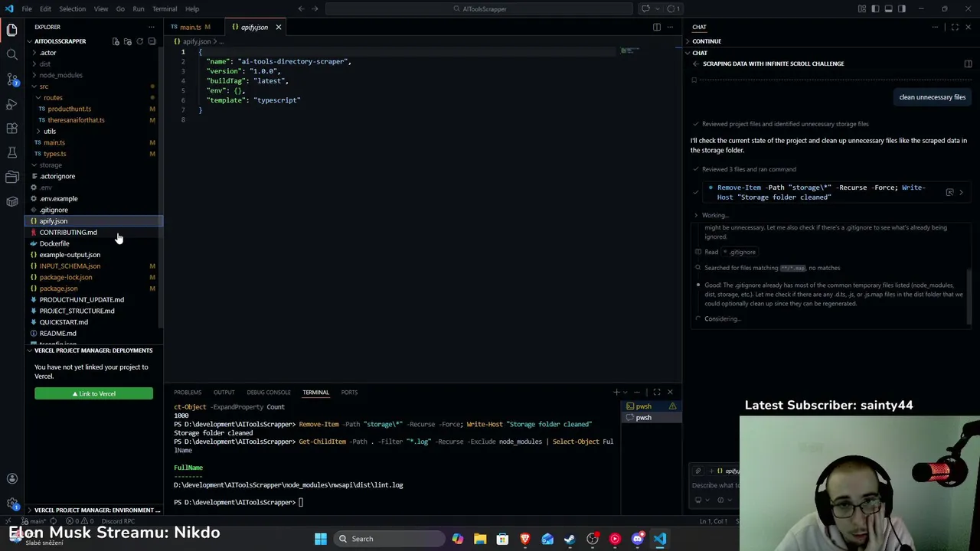Viewport: 980px width, 551px height.
Task: Switch to the PROBLEMS panel tab
Action: click(x=188, y=392)
